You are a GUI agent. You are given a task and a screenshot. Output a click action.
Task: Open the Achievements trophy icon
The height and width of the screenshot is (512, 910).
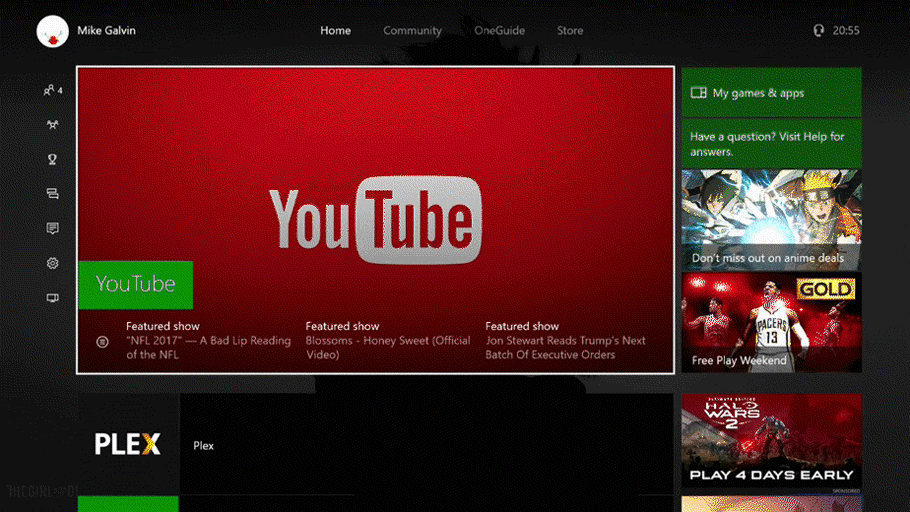(x=52, y=159)
